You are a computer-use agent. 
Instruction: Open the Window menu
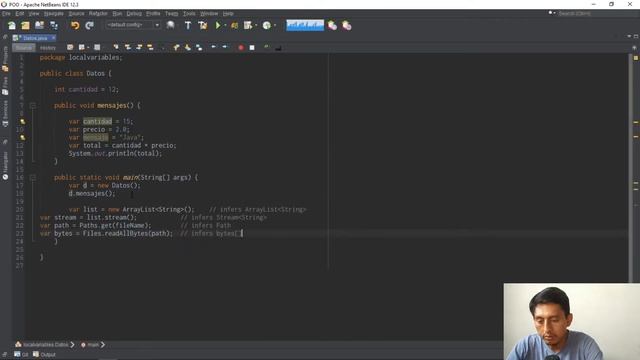209,13
